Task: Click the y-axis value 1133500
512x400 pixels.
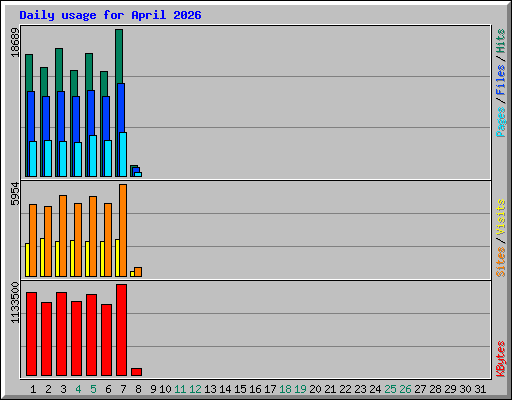Action: point(15,303)
